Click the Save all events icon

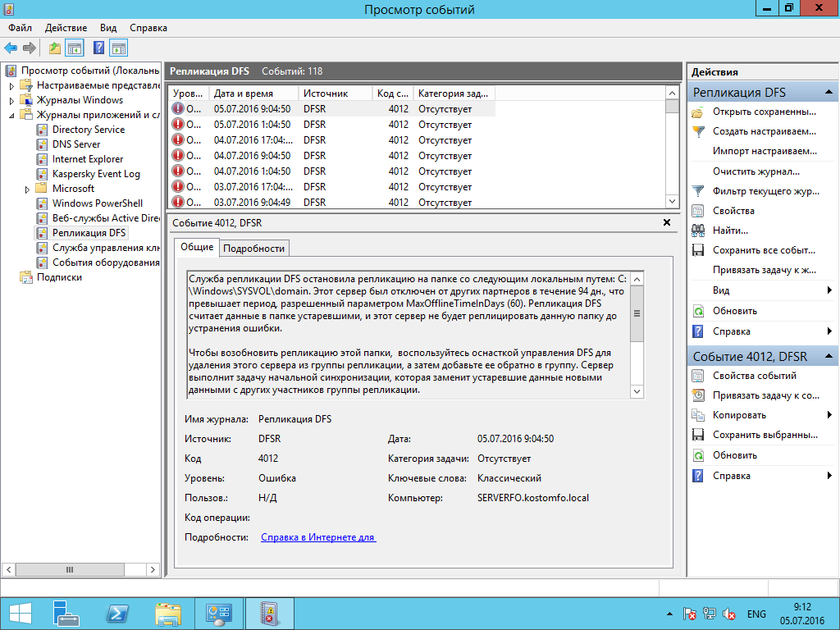point(698,250)
